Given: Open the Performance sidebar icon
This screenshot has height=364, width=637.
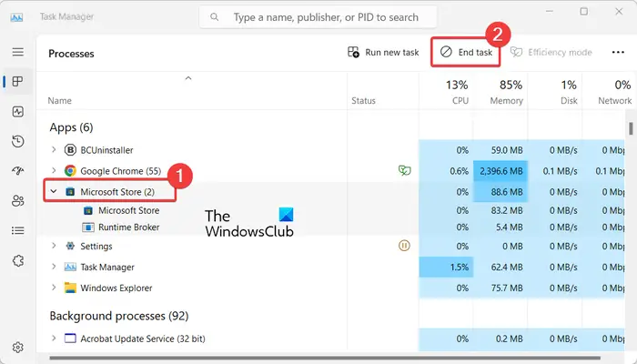Looking at the screenshot, I should click(x=18, y=112).
